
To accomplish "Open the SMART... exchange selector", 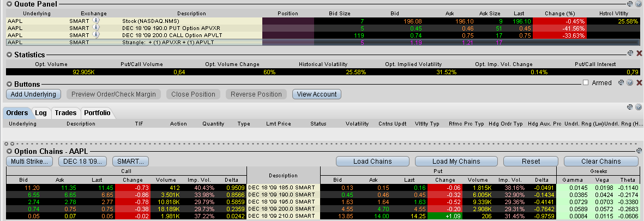I will coord(130,162).
